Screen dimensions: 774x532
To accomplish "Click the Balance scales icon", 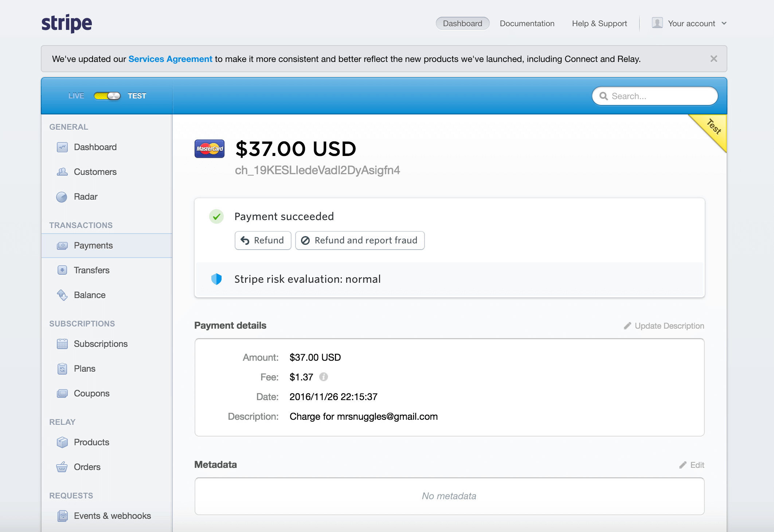I will (62, 295).
